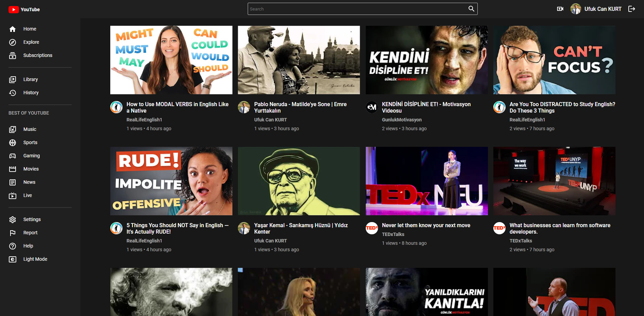Click the Live icon in sidebar

(13, 196)
